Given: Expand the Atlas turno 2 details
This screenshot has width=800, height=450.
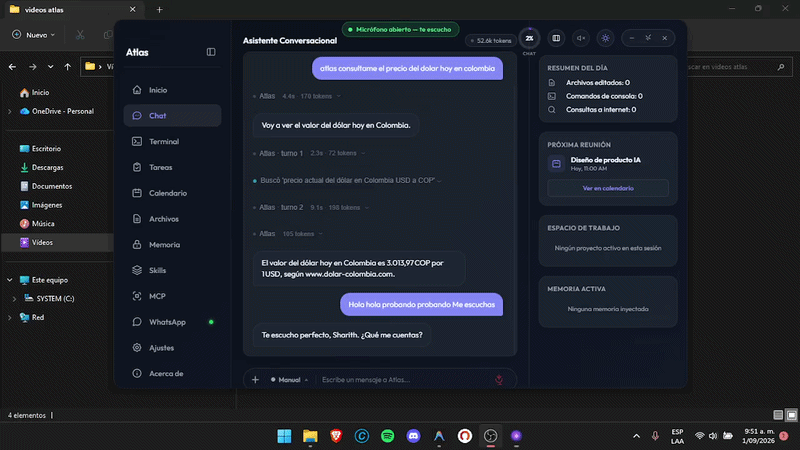Looking at the screenshot, I should 311,208.
